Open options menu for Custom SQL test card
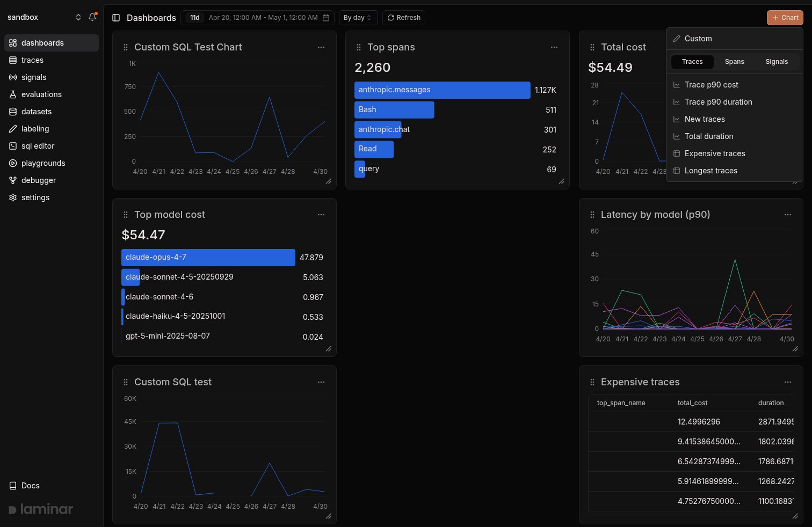 pos(321,382)
